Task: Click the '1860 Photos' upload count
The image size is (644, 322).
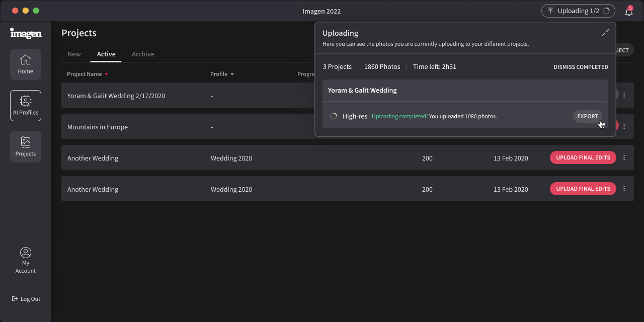Action: (x=382, y=66)
